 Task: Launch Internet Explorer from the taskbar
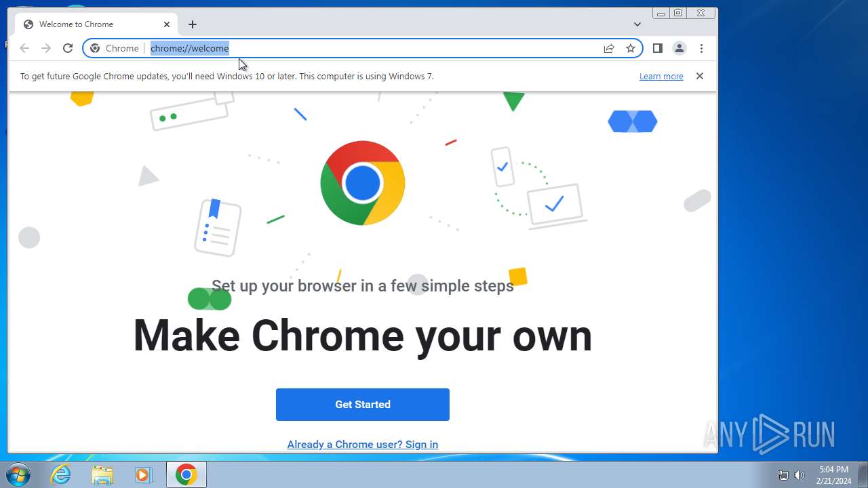(x=61, y=474)
